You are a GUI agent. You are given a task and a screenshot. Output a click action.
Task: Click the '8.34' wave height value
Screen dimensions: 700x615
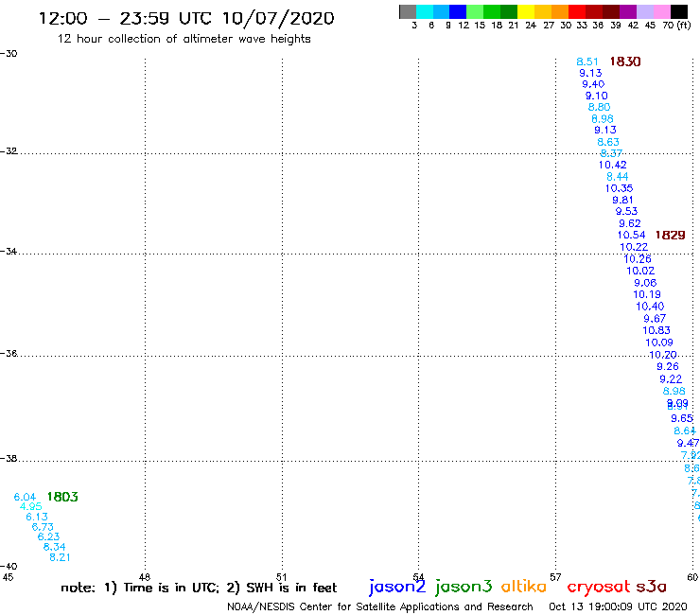54,547
